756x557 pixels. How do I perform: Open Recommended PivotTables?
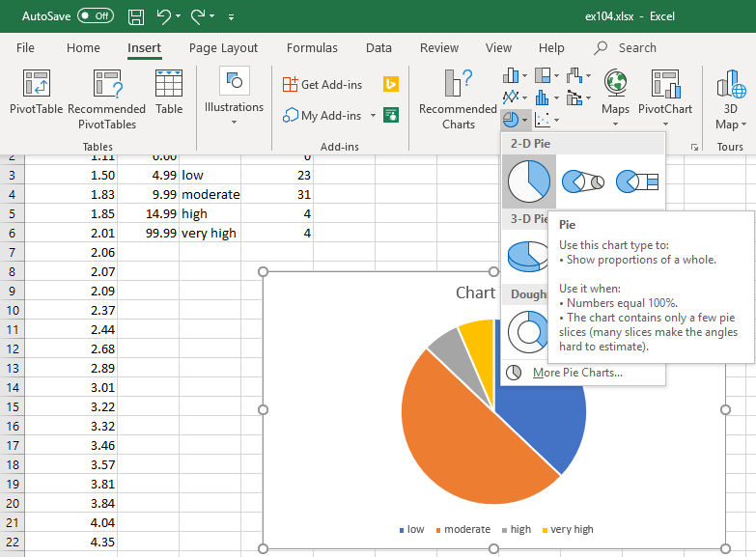(106, 98)
